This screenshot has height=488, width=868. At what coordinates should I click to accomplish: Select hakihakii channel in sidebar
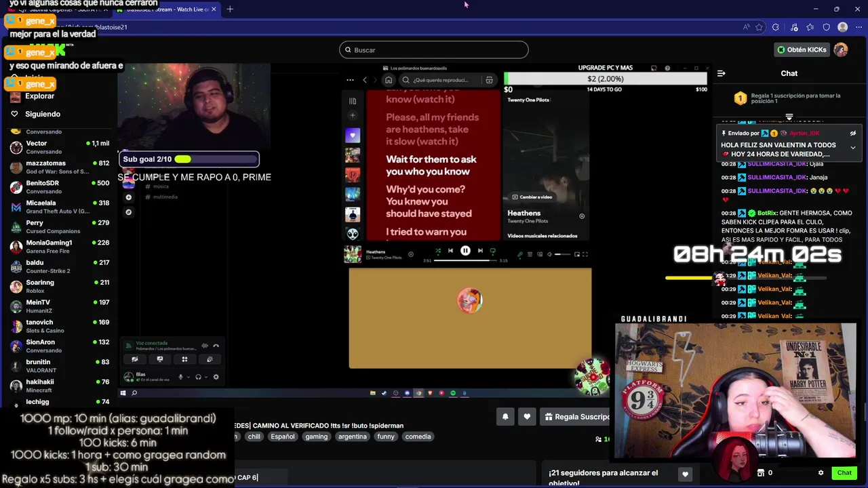coord(60,386)
